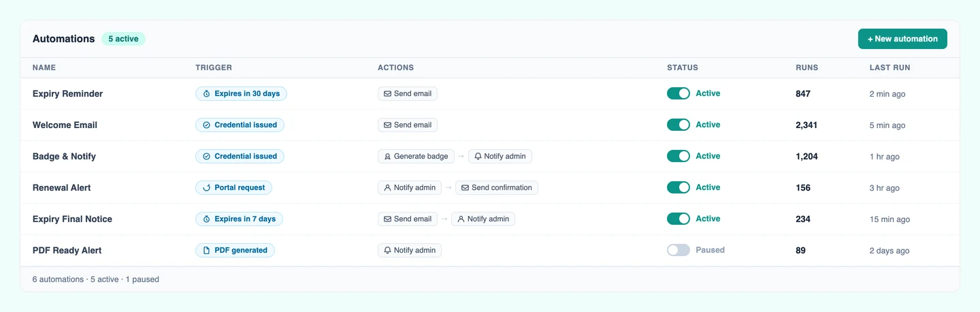Click the clock icon in Expires in 7 days
The image size is (980, 312).
click(206, 219)
